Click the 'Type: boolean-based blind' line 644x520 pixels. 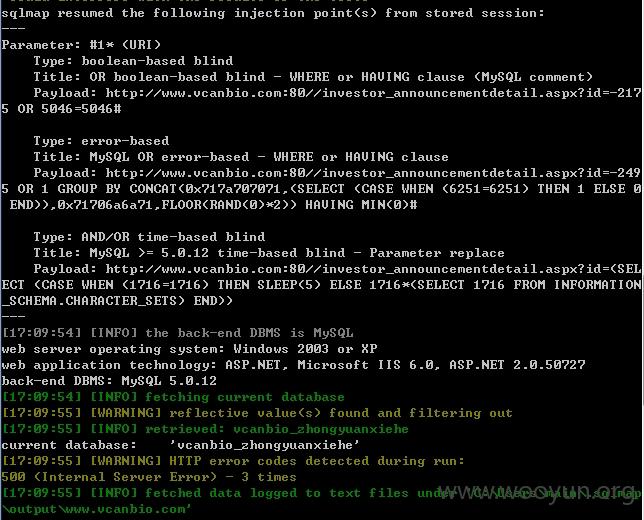pos(133,61)
